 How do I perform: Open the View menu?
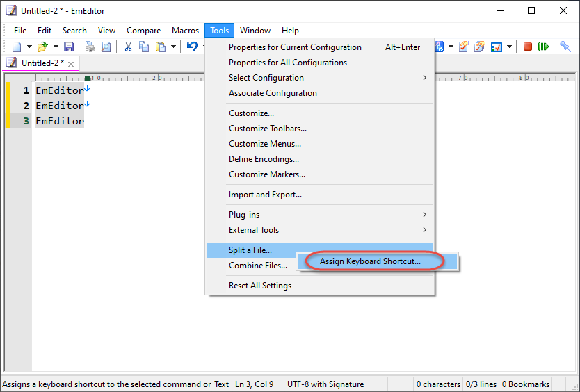click(x=106, y=31)
